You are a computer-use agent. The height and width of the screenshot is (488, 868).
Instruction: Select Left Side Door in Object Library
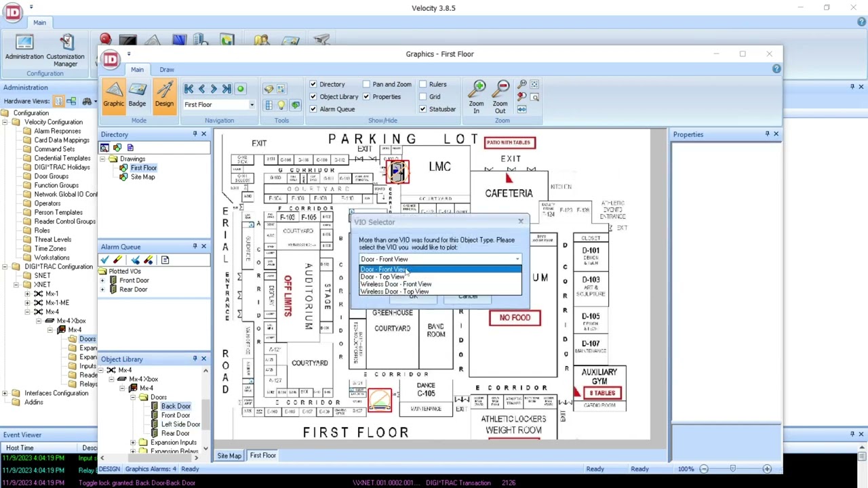coord(180,424)
